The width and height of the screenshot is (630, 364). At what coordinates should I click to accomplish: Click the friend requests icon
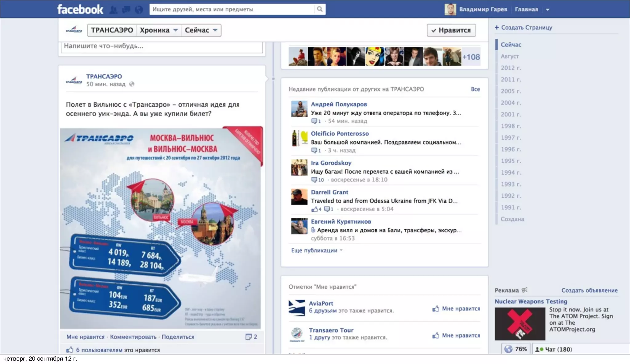[113, 10]
